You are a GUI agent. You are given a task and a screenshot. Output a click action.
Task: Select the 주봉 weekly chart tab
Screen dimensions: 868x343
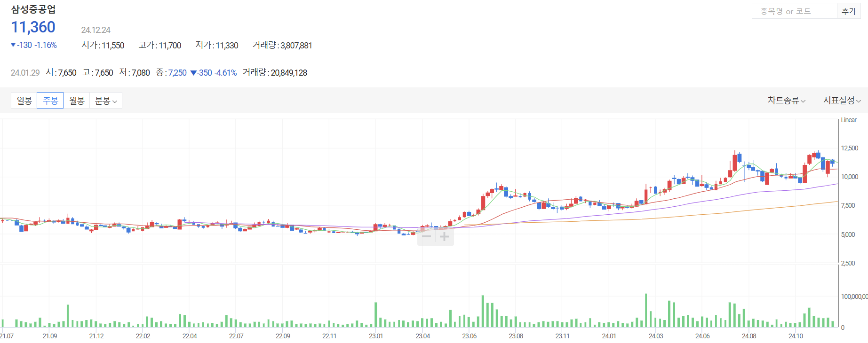tap(50, 101)
